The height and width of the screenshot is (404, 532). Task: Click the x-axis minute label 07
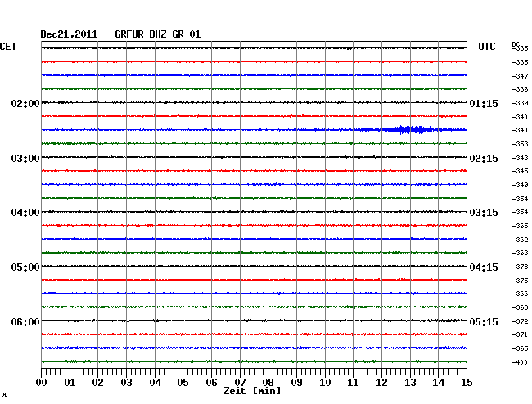[240, 382]
